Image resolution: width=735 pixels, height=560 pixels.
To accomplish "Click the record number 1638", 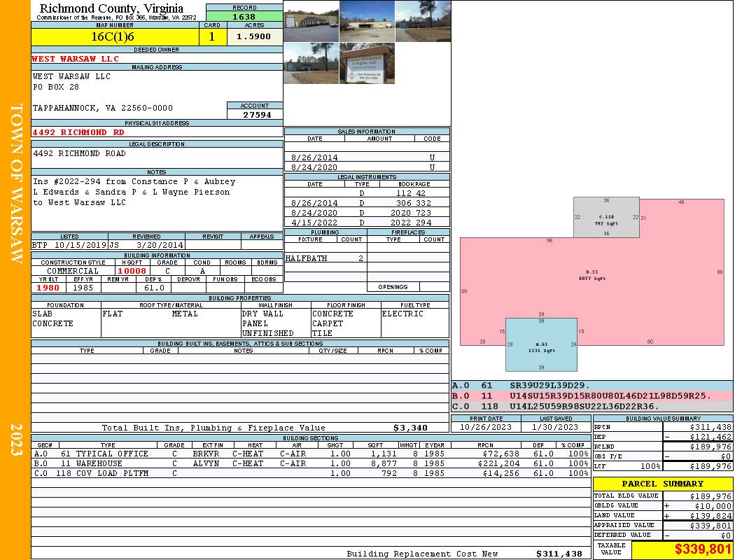I will 244,17.
